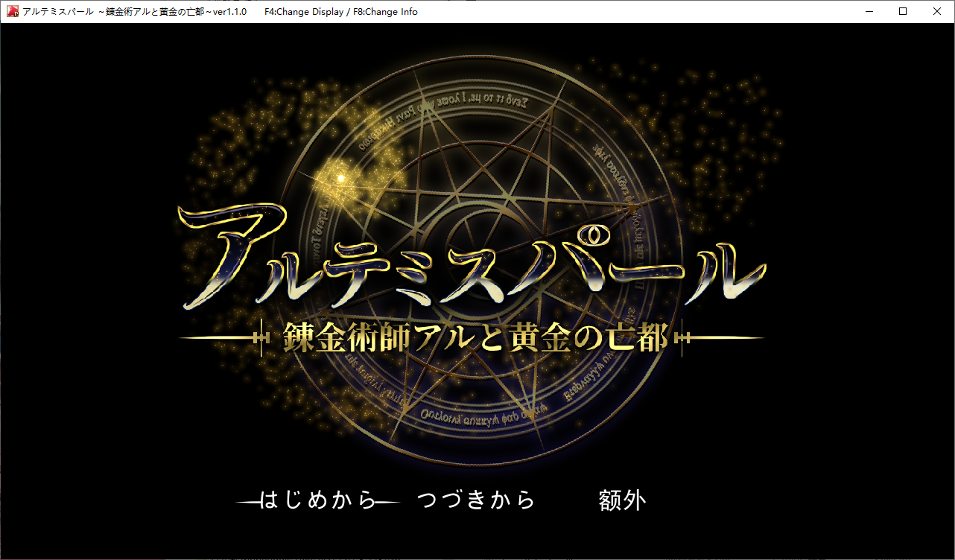
Task: Maximize the game window
Action: point(903,12)
